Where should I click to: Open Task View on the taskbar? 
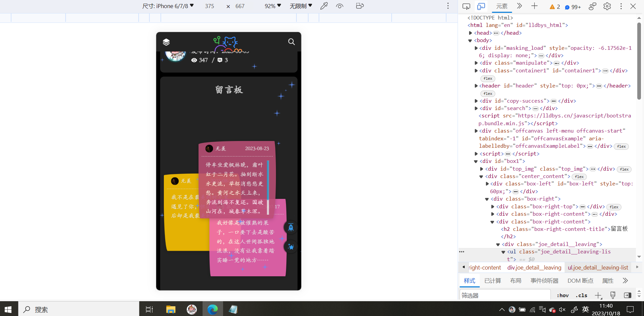click(x=149, y=309)
